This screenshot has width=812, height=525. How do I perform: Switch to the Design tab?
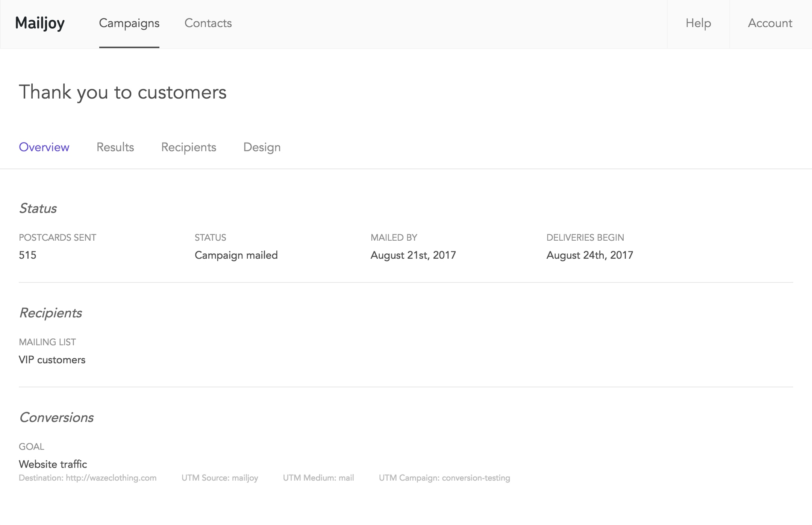[262, 147]
